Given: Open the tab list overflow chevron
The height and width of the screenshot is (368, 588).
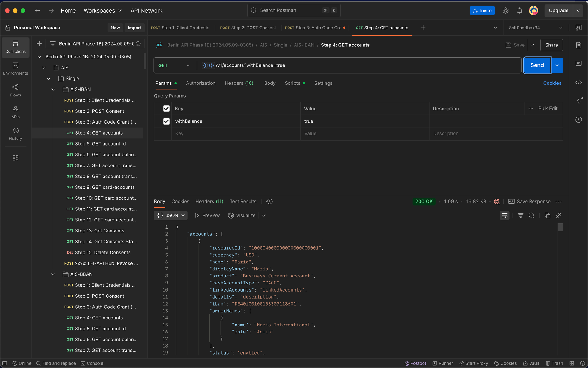Looking at the screenshot, I should [x=495, y=28].
